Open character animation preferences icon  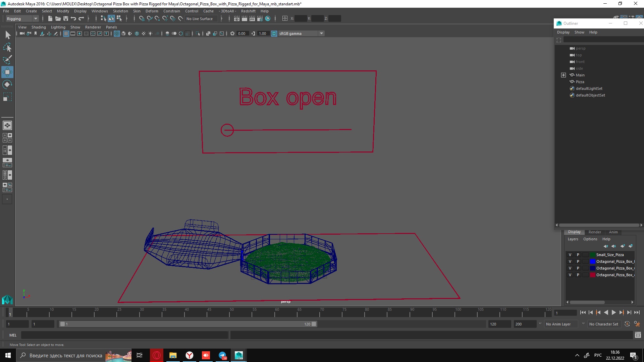[x=637, y=324]
